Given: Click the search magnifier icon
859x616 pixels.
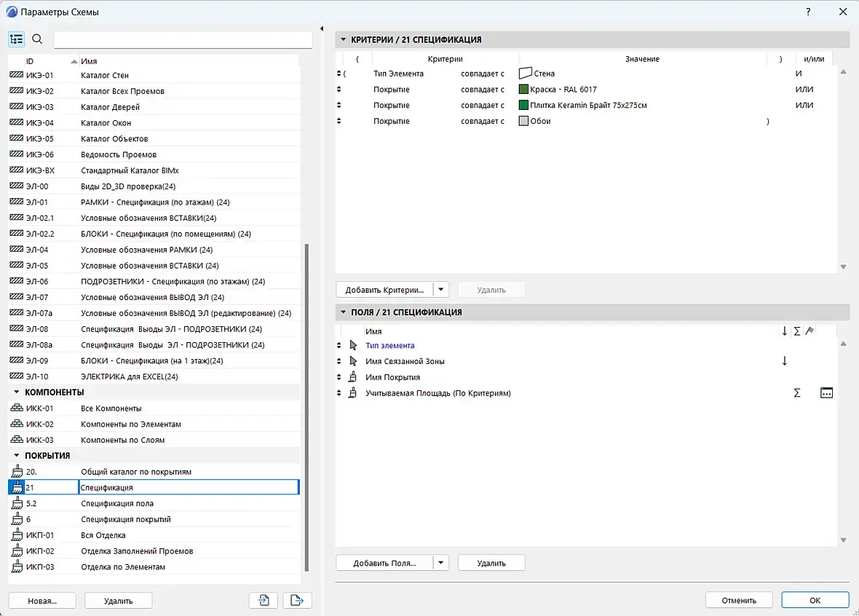Looking at the screenshot, I should (37, 39).
